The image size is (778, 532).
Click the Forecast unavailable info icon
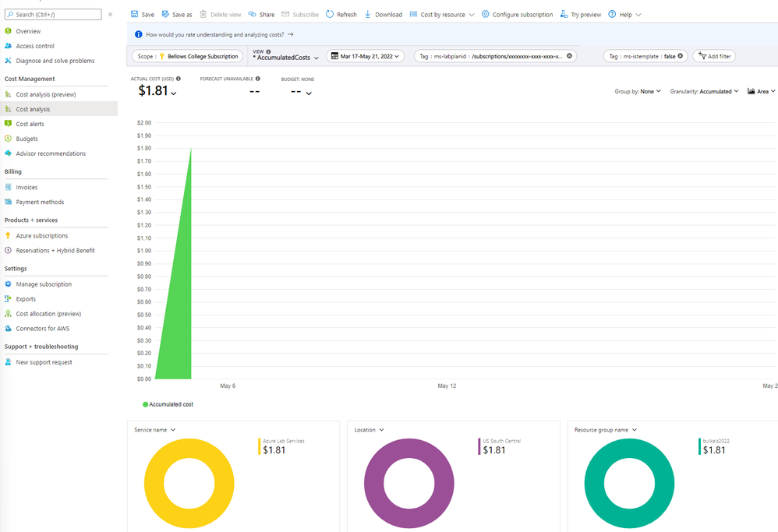pyautogui.click(x=257, y=79)
